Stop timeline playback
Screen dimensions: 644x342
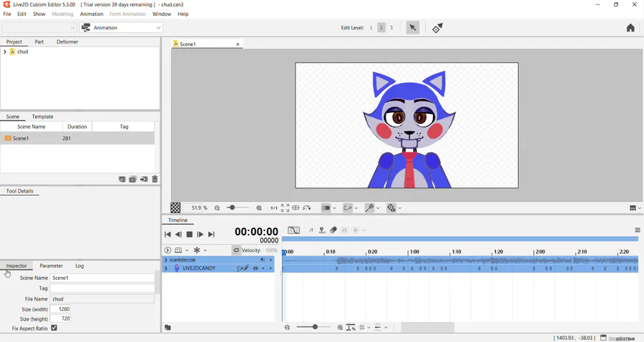(190, 235)
